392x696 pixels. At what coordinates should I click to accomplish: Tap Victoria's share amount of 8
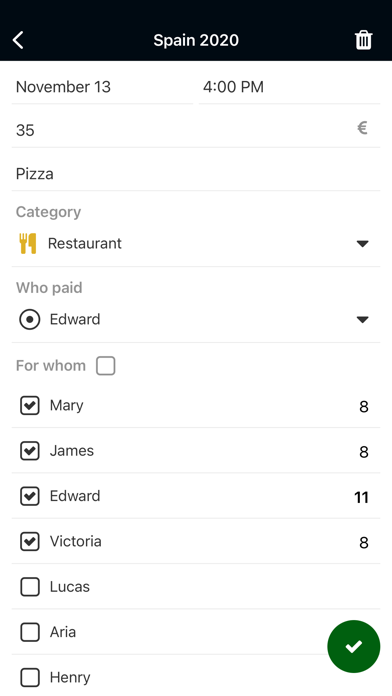[364, 542]
